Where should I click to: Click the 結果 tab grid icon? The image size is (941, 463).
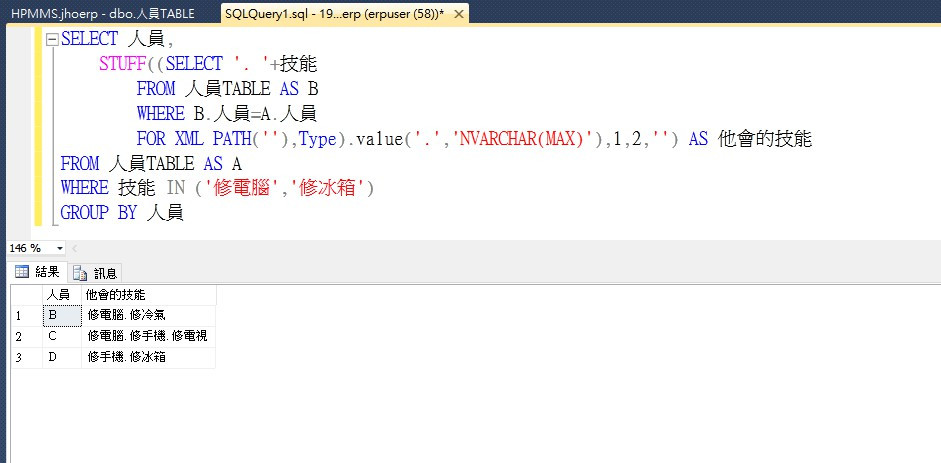[22, 272]
